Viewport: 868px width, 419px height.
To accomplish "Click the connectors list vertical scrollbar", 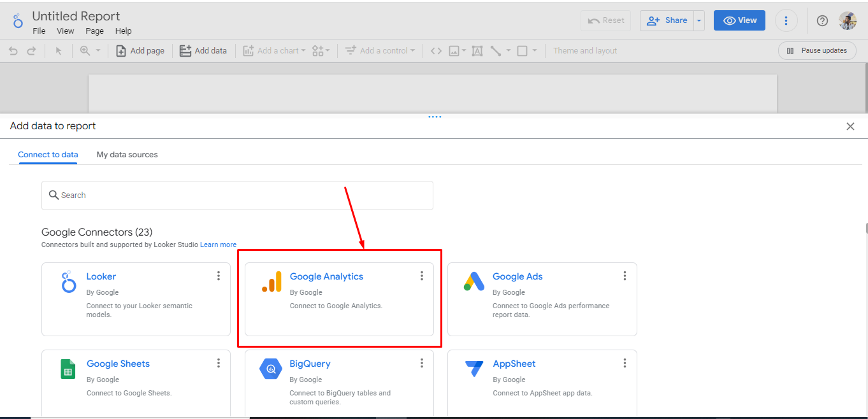I will tap(865, 229).
